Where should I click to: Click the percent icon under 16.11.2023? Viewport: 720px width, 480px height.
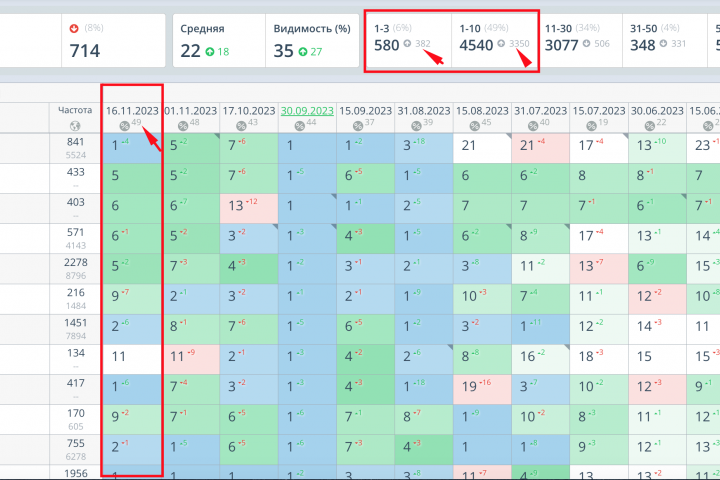click(124, 125)
